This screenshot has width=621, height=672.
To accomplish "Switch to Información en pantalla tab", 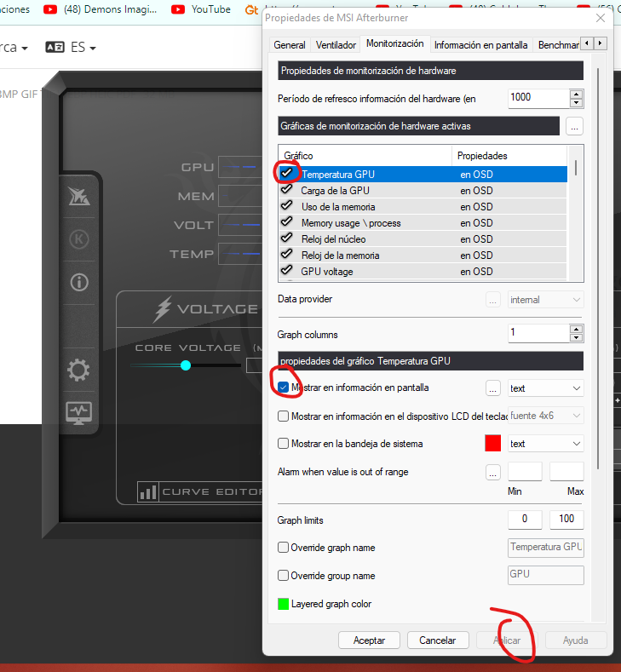I will pos(480,45).
